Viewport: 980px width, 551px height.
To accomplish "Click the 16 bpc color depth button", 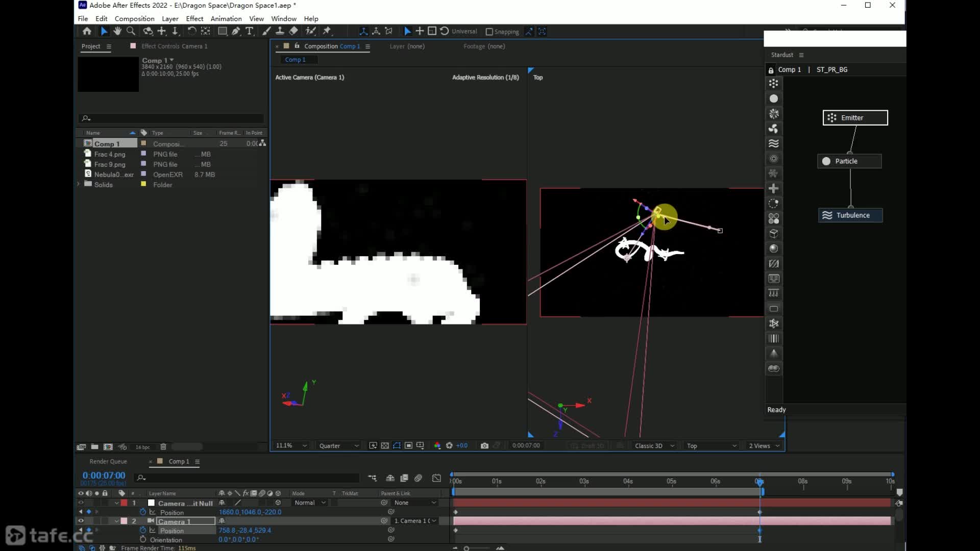I will pos(142,447).
